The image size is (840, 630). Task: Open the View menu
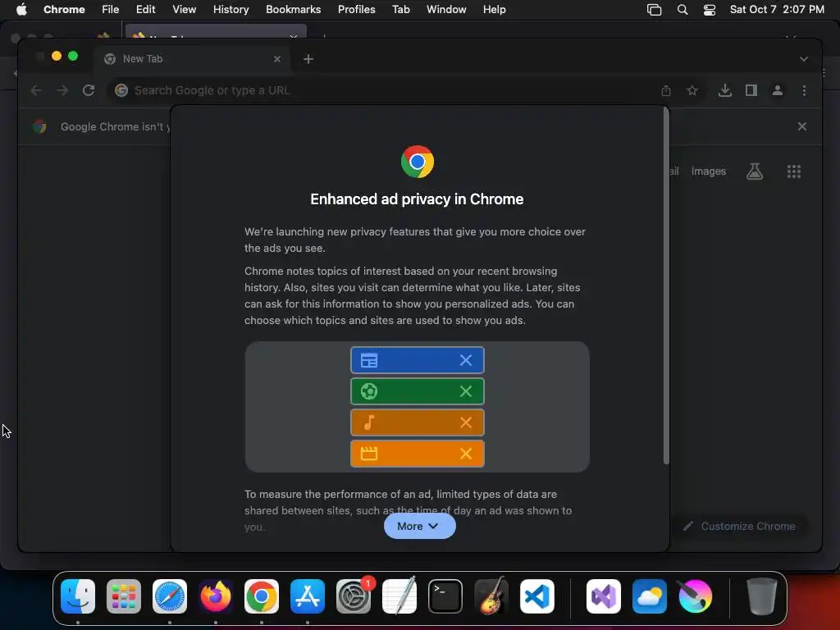pyautogui.click(x=184, y=10)
